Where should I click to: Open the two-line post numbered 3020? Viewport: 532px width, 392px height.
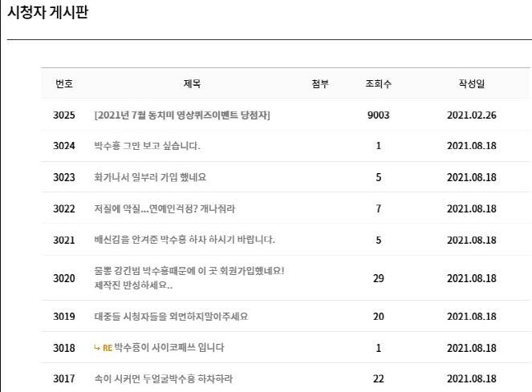pyautogui.click(x=189, y=277)
